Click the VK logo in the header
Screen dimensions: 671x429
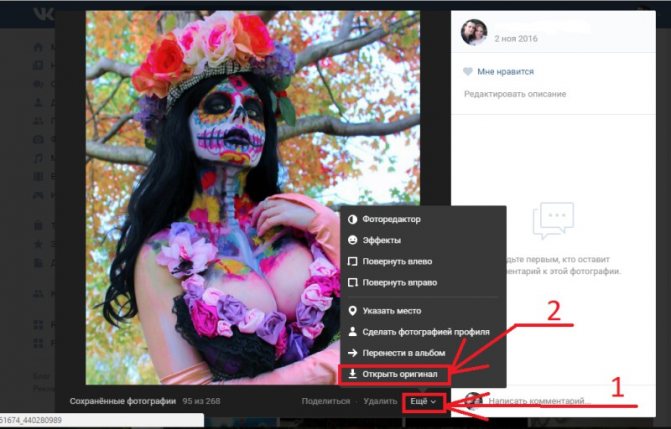(x=44, y=13)
